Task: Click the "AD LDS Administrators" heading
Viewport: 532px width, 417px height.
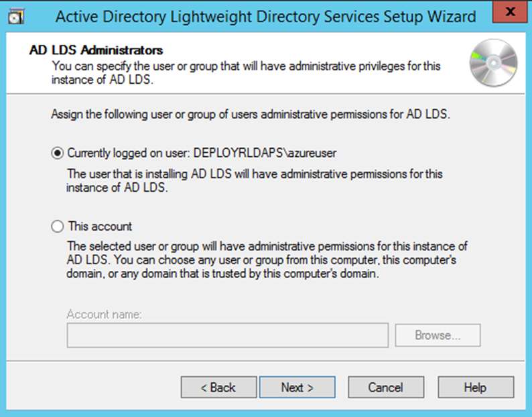Action: (96, 50)
